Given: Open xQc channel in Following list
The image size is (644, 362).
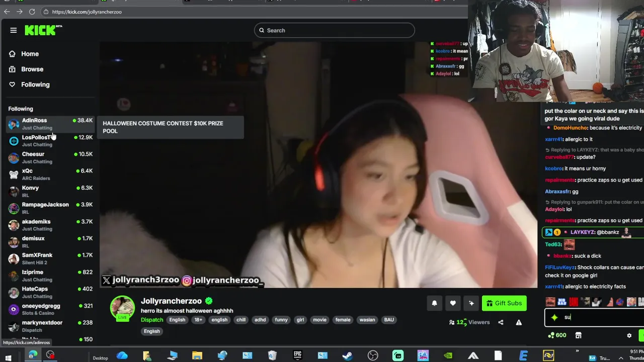Looking at the screenshot, I should click(50, 174).
